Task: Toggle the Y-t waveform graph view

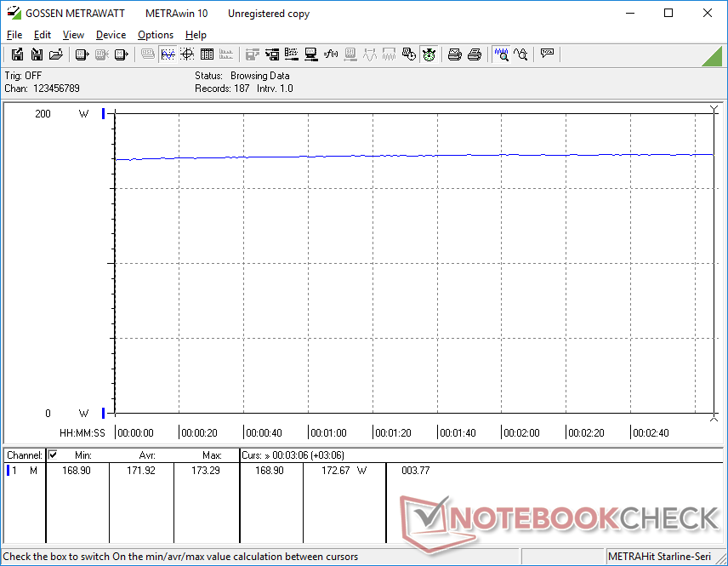Action: click(168, 54)
